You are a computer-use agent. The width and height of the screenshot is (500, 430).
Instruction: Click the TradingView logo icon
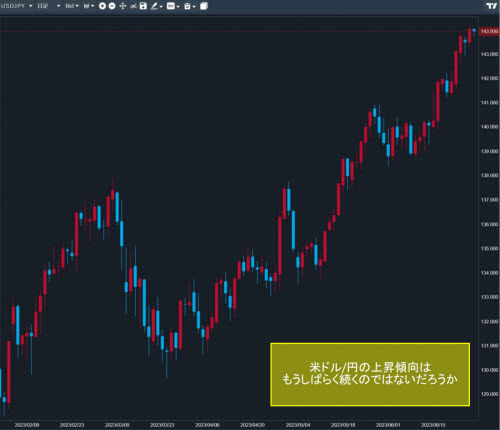491,6
